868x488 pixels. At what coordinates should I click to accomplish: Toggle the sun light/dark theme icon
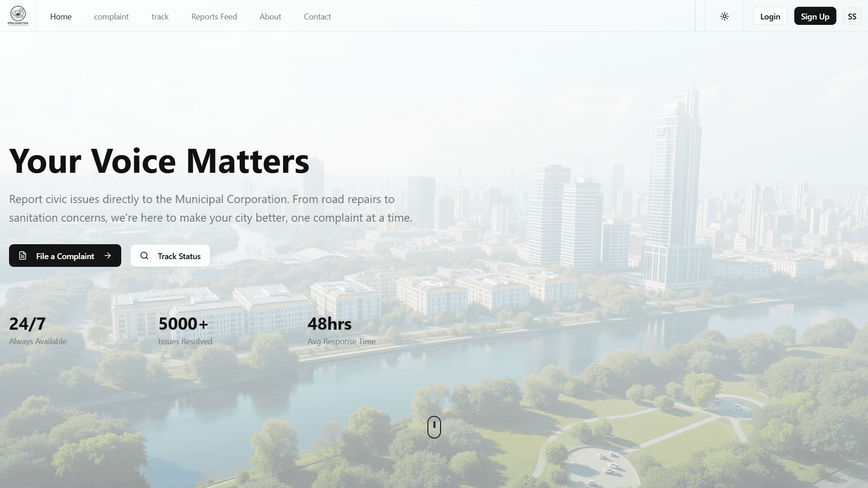724,16
